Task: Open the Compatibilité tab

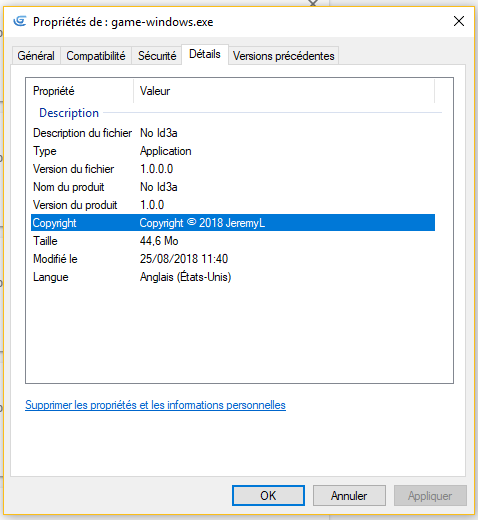Action: (x=96, y=56)
